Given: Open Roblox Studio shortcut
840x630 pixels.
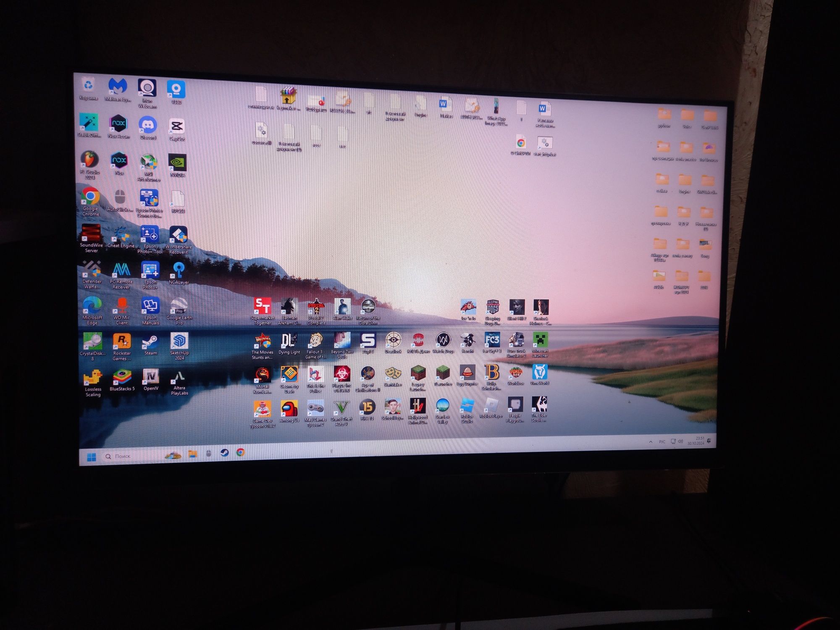Looking at the screenshot, I should pos(467,411).
